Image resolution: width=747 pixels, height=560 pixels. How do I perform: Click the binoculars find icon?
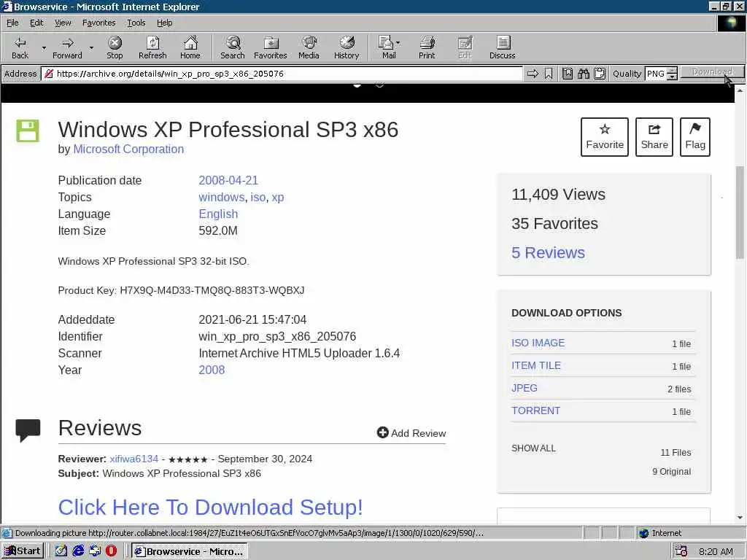tap(583, 74)
